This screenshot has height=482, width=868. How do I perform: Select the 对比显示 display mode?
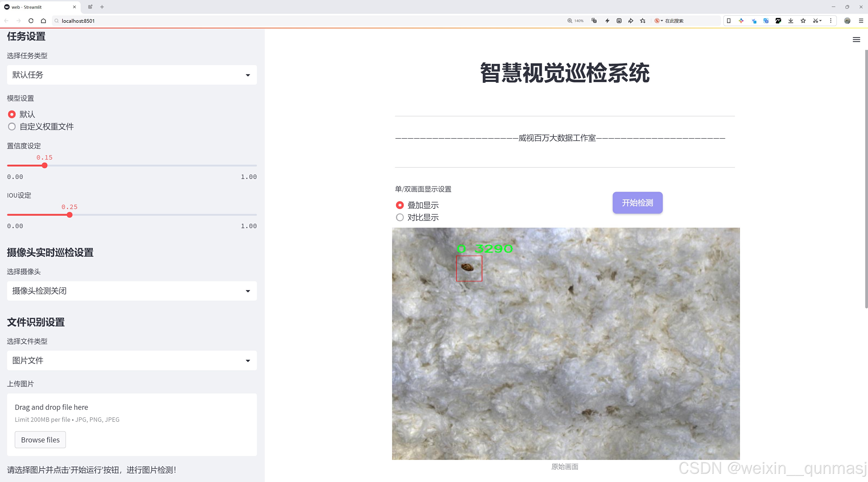coord(400,218)
